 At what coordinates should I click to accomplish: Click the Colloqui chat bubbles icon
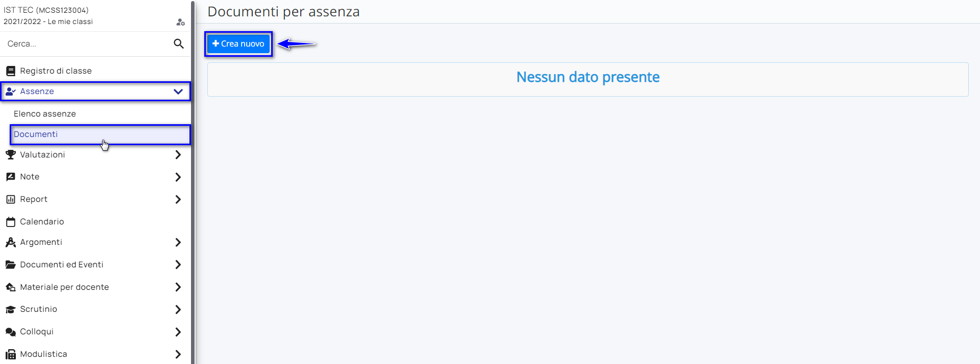pyautogui.click(x=10, y=332)
